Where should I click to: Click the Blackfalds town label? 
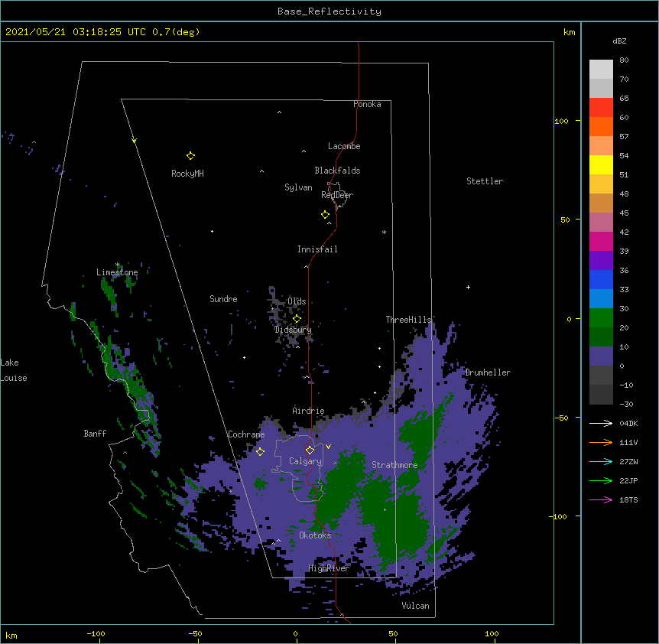tap(337, 171)
